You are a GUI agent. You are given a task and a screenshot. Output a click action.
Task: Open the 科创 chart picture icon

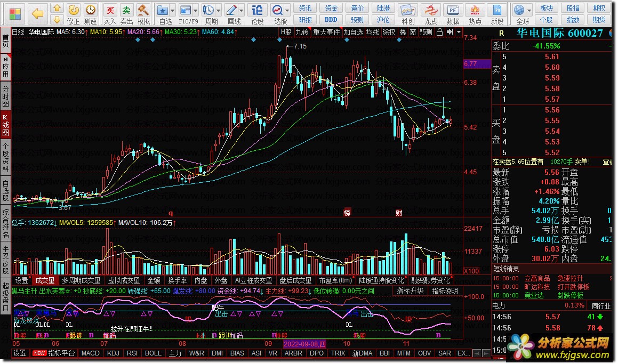tap(407, 10)
